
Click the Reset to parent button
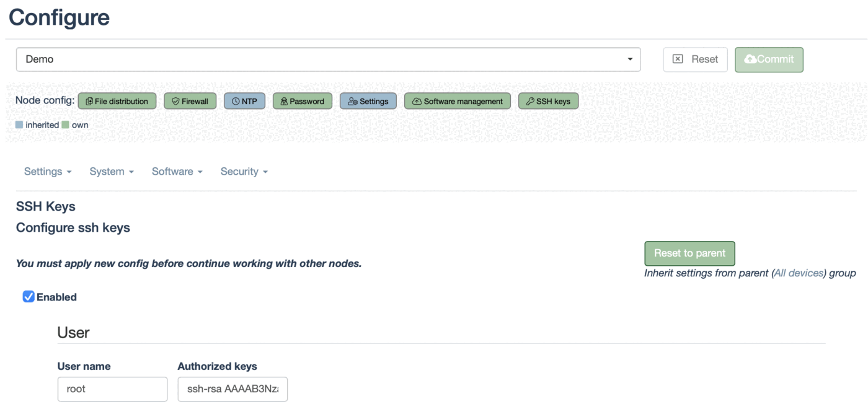(x=689, y=253)
